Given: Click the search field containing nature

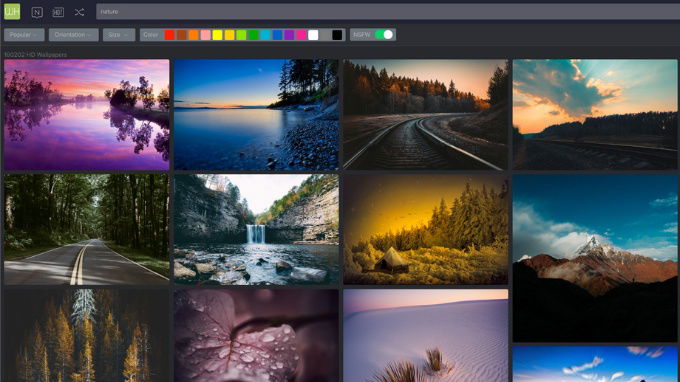Looking at the screenshot, I should click(388, 12).
